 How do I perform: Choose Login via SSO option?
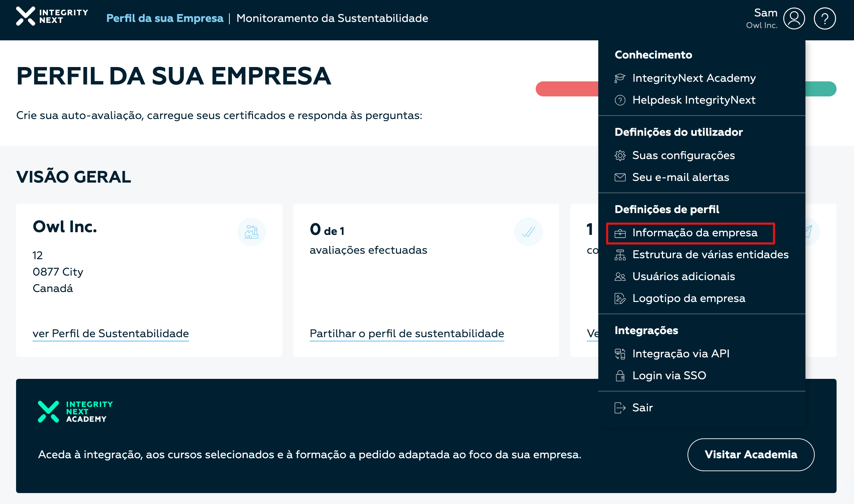669,376
